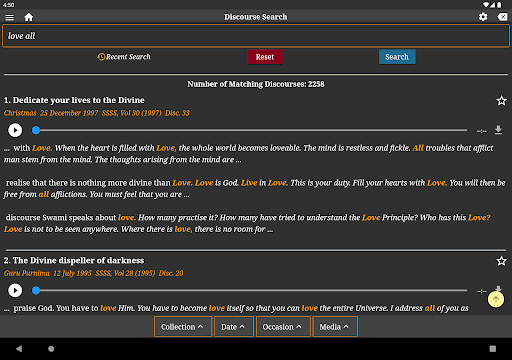Favorite the Dedicate your lives to the Divine discourse
Image resolution: width=512 pixels, height=360 pixels.
click(501, 101)
